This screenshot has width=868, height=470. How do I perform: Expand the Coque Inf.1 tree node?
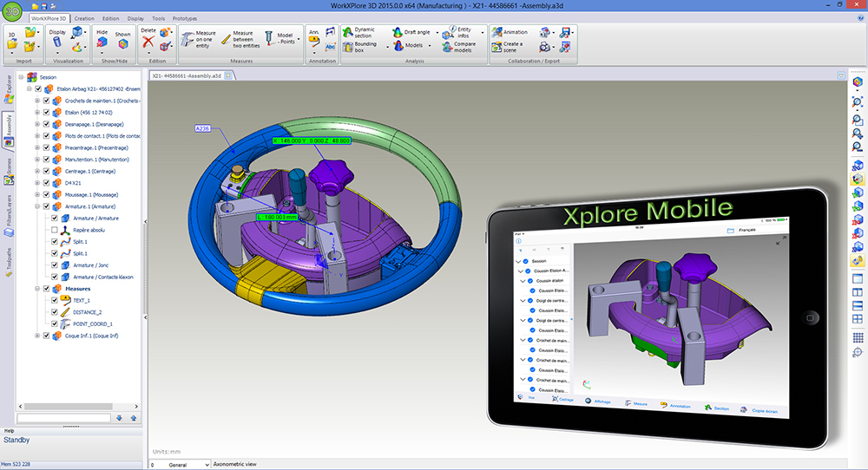point(37,336)
